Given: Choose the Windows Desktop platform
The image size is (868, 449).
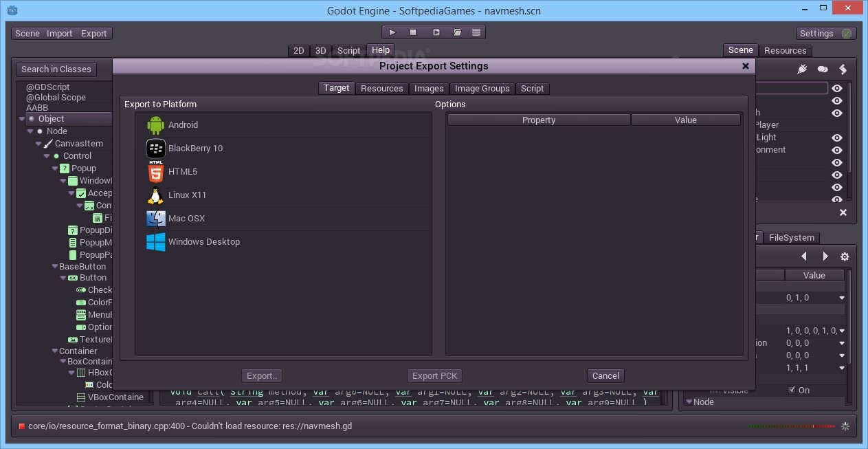Looking at the screenshot, I should point(203,241).
